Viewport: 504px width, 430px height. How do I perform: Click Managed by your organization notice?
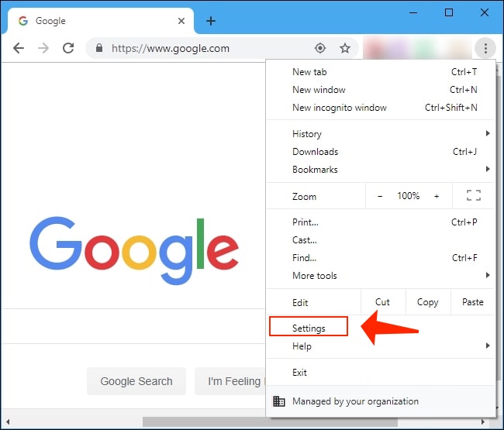click(381, 401)
